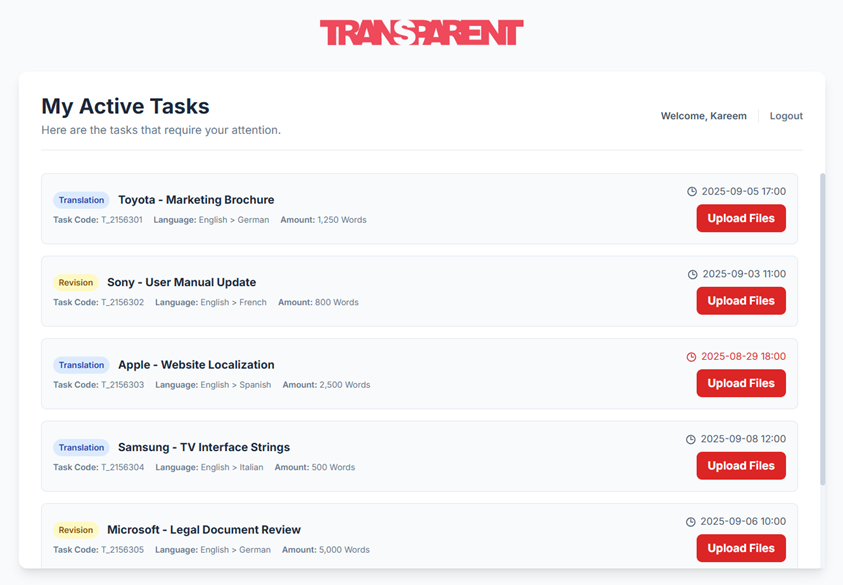Click the TRANSPARENT logo at the top
The width and height of the screenshot is (843, 585).
pos(421,31)
